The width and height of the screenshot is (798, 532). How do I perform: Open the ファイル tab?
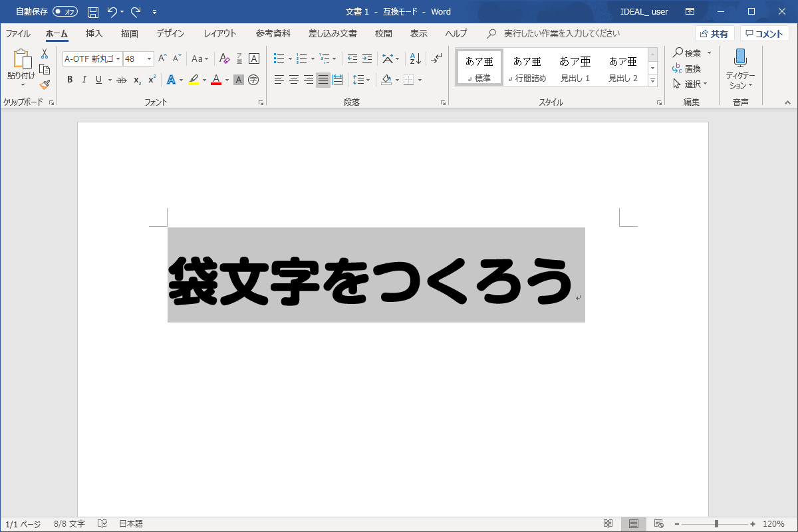pos(18,33)
